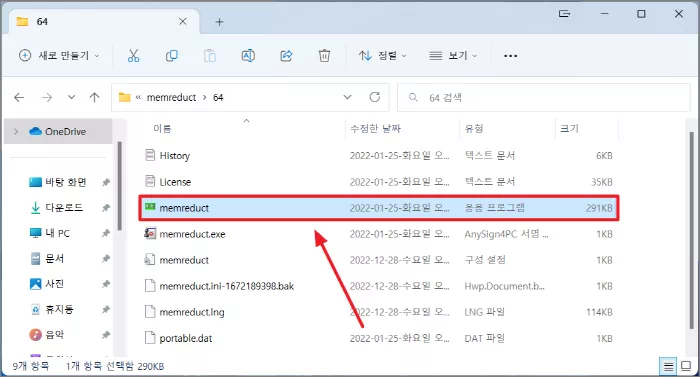Go back with the left arrow
The width and height of the screenshot is (700, 377).
[19, 97]
